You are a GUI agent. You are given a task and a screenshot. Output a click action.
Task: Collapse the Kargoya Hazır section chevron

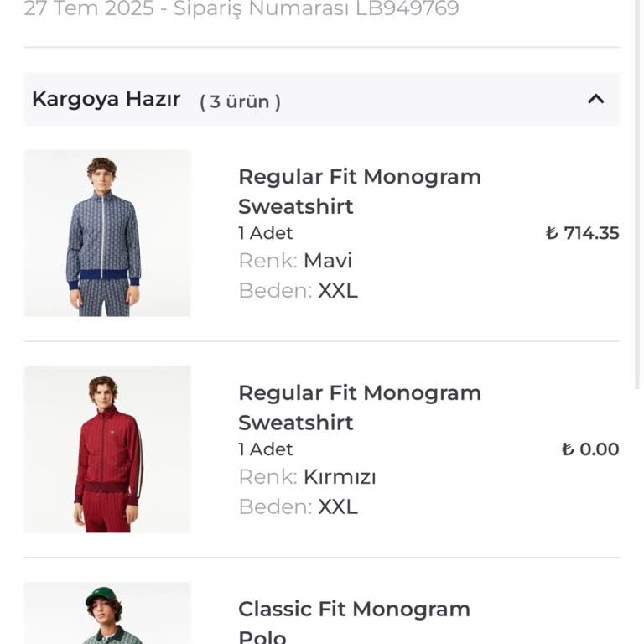pos(596,99)
